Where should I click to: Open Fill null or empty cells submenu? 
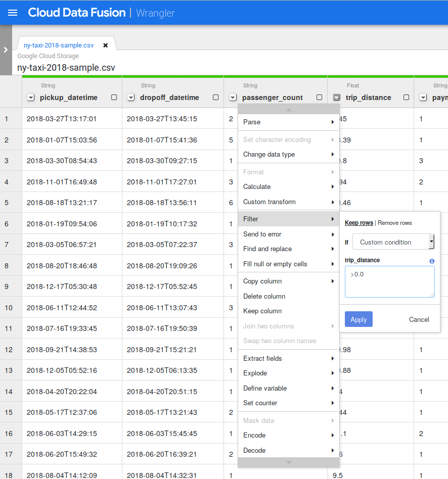point(289,264)
